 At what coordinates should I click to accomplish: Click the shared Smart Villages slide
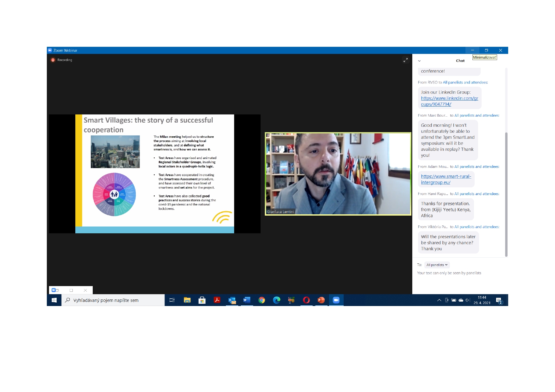click(x=155, y=174)
